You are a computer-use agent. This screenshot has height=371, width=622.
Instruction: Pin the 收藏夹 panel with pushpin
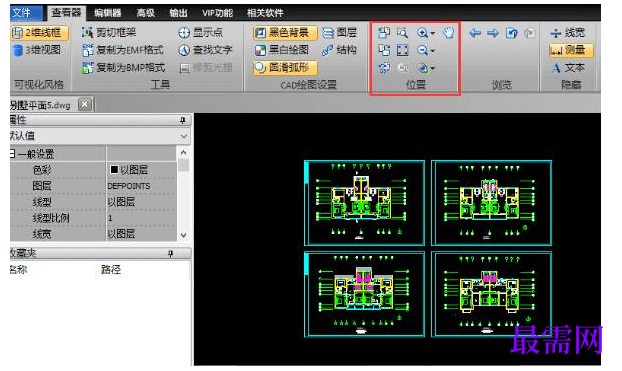pos(171,254)
